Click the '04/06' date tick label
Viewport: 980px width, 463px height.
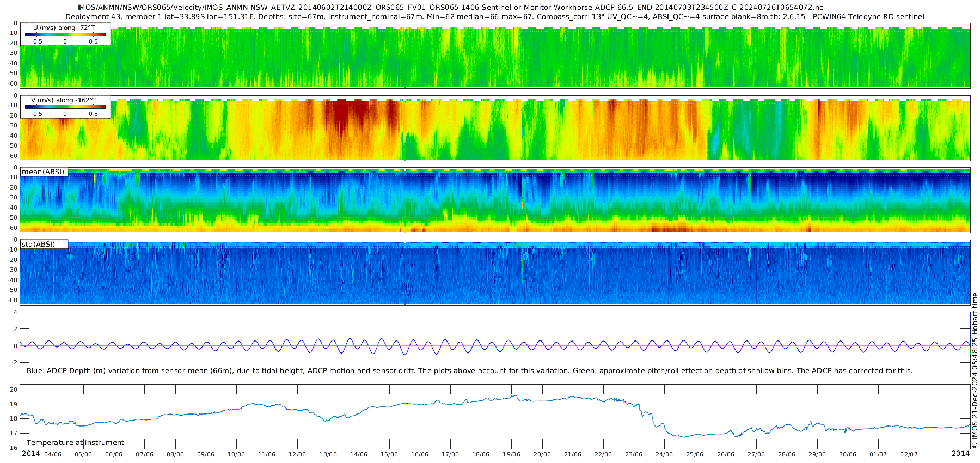click(x=53, y=454)
